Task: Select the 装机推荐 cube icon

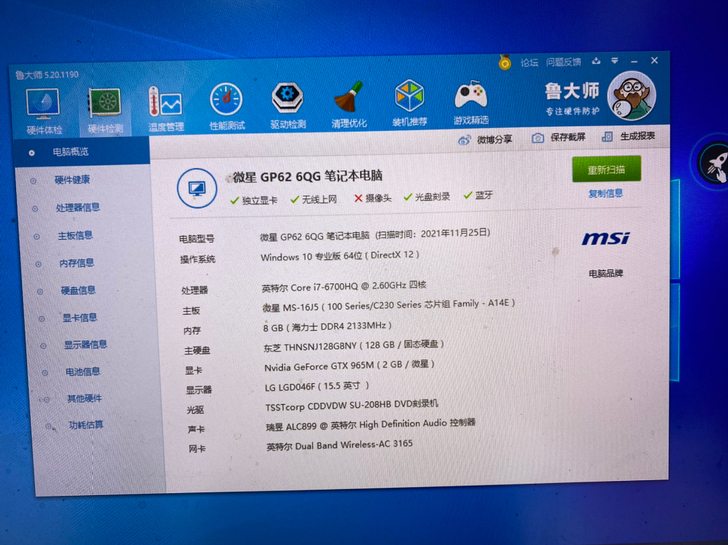Action: point(409,101)
